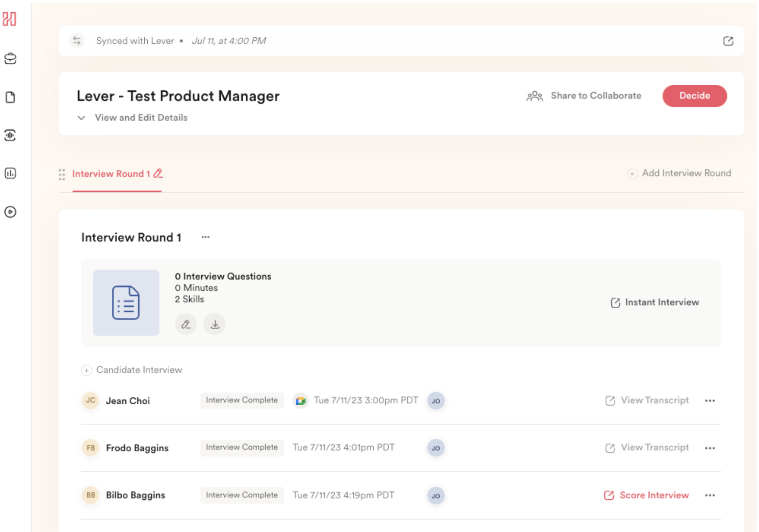Open Jean Choi's Google Meet link icon
Screen dimensions: 759x532
tap(301, 400)
